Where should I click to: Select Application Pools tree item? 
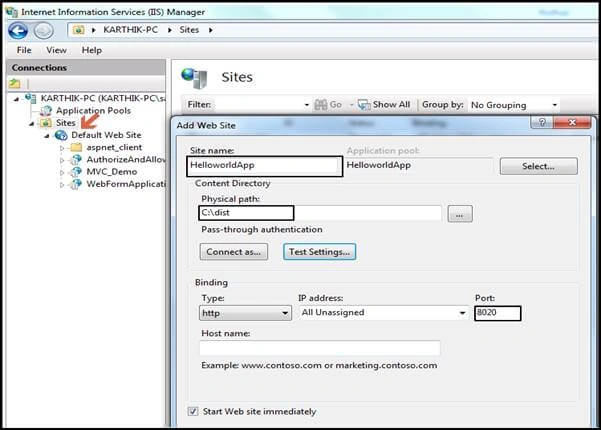[x=93, y=111]
